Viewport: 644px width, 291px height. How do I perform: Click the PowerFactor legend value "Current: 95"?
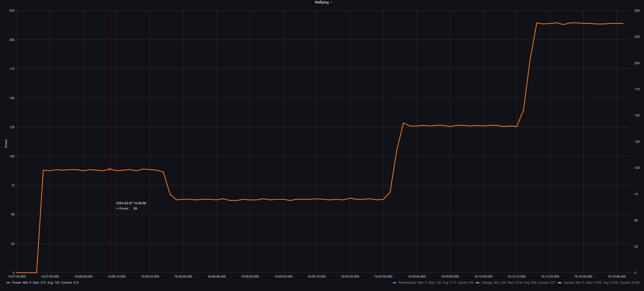click(x=465, y=283)
